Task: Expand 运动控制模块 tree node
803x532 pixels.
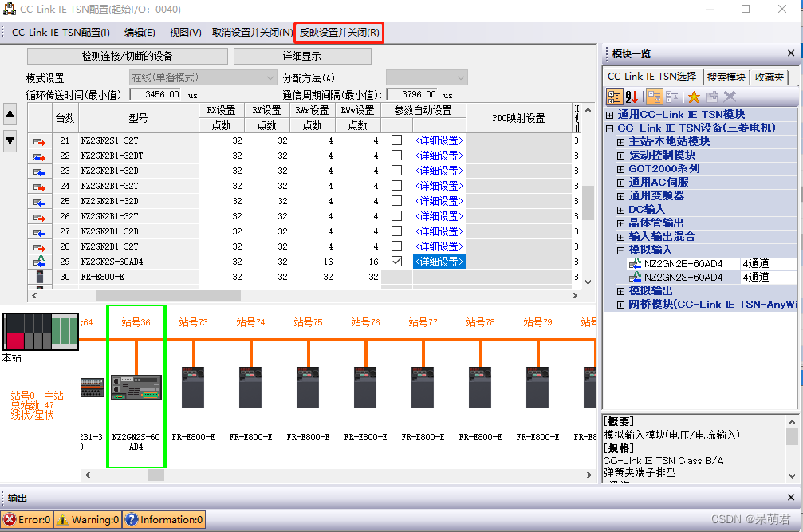Action: (620, 156)
